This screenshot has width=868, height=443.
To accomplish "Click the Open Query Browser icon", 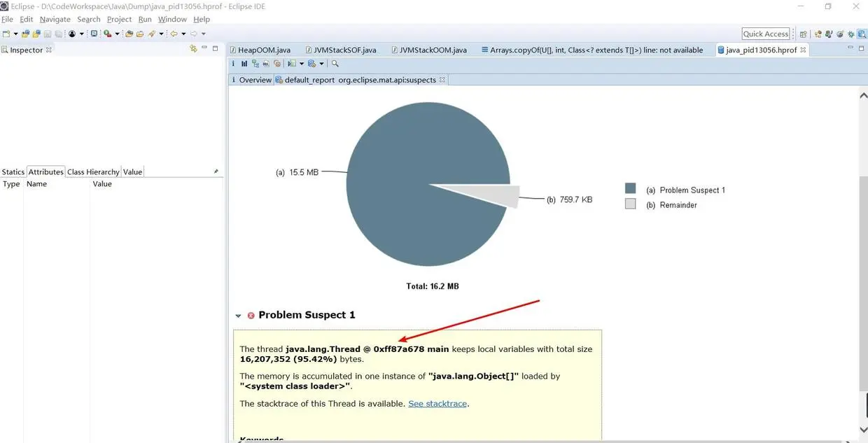I will (311, 64).
